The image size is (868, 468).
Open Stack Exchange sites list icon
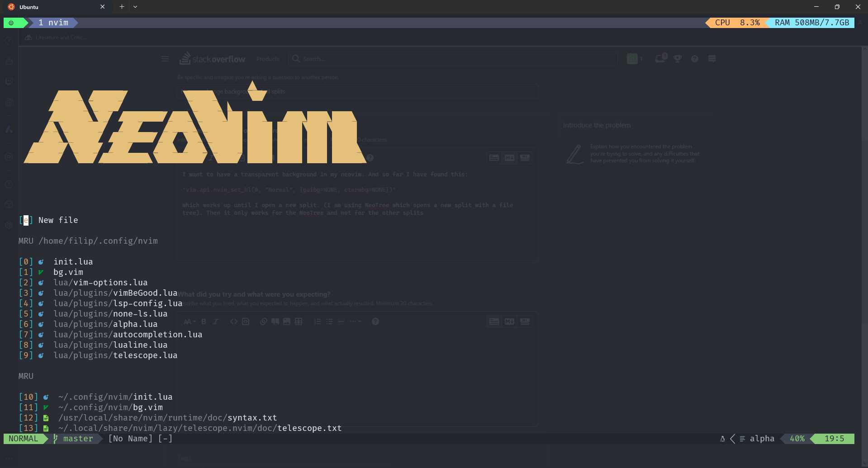[x=712, y=59]
